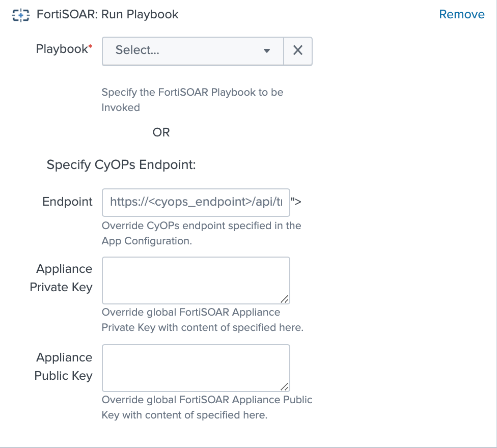Click inside the Appliance Public Key textarea
497x448 pixels.
click(x=196, y=368)
